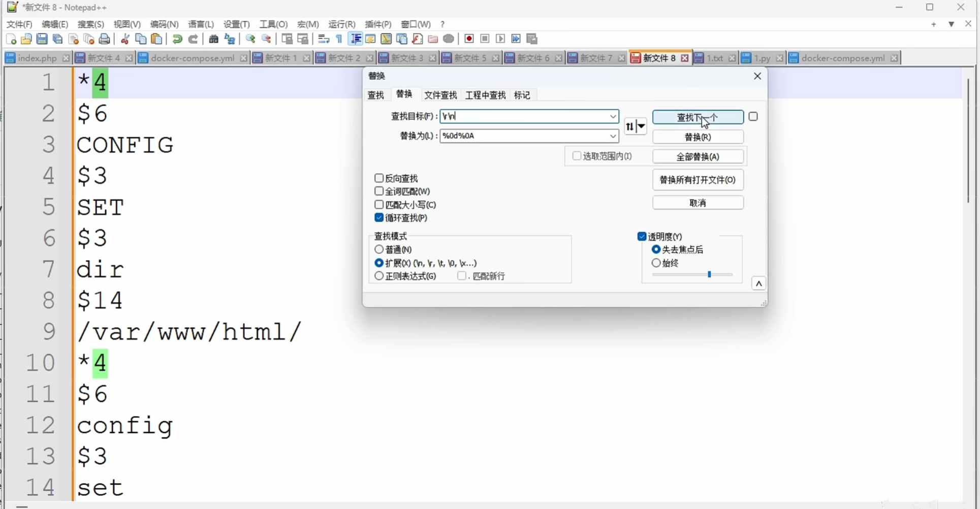Open the 1.py file tab
This screenshot has width=980, height=509.
[x=762, y=58]
